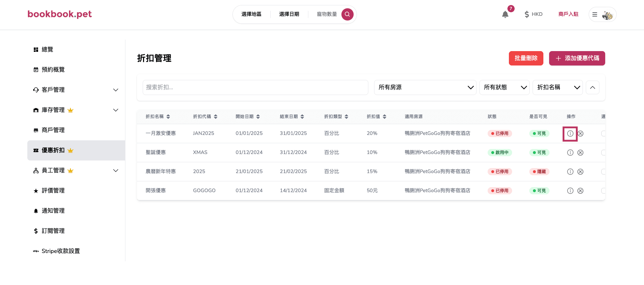The width and height of the screenshot is (644, 285).
Task: Click the HKD currency label
Action: click(537, 14)
